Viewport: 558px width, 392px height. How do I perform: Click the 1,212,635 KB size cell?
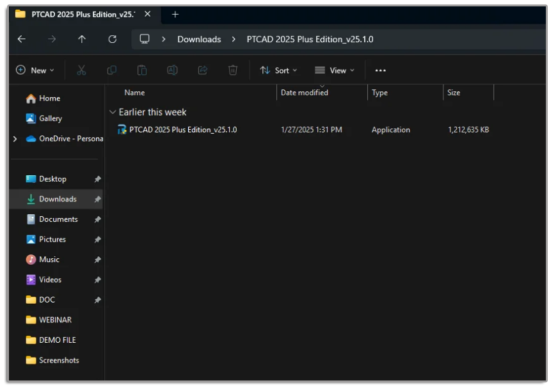(468, 130)
